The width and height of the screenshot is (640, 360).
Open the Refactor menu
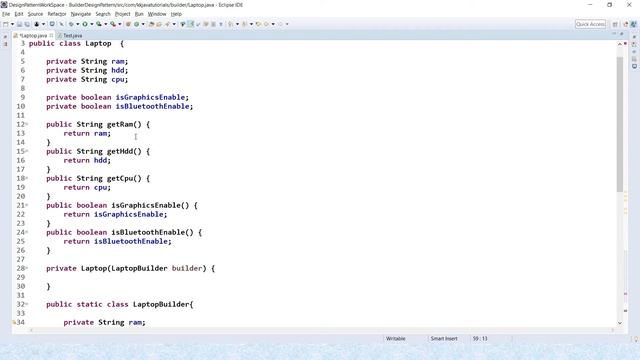pos(57,14)
